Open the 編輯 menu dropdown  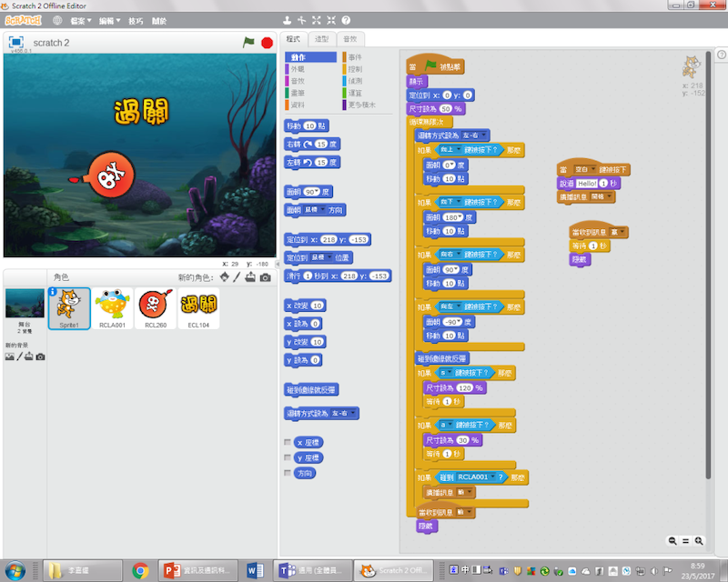108,20
